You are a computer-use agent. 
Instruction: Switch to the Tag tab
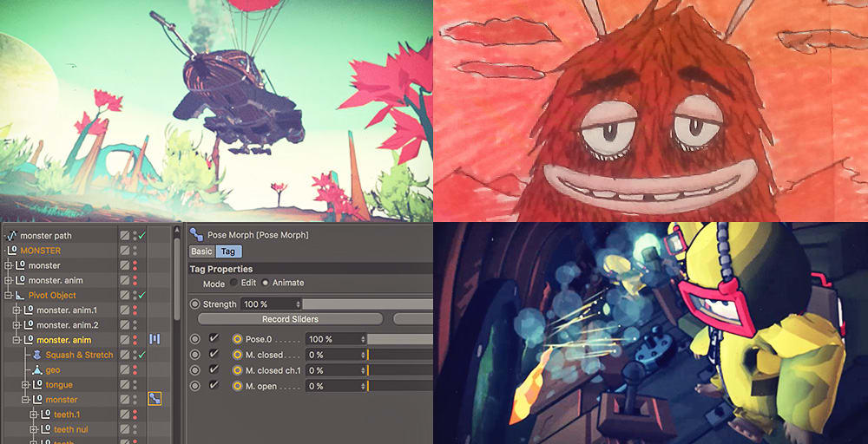point(228,251)
